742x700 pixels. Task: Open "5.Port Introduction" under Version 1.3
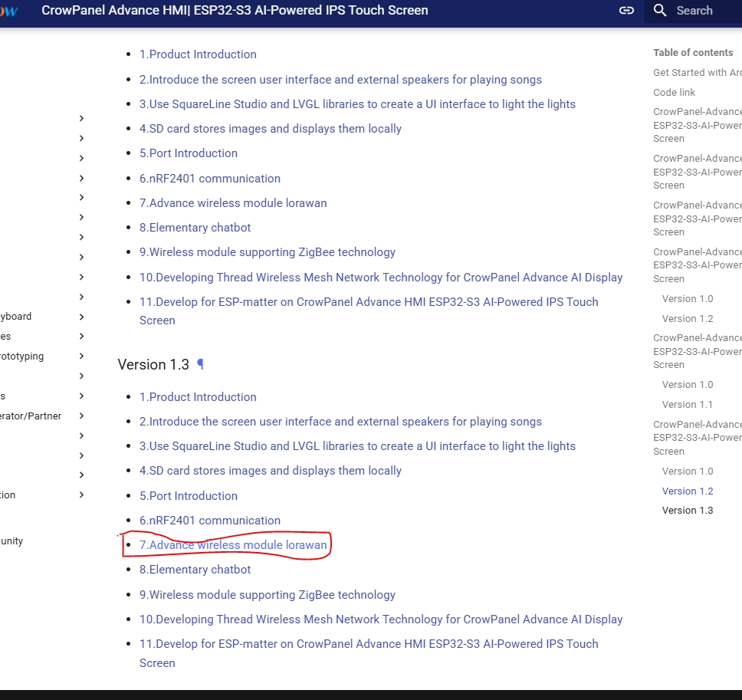189,496
